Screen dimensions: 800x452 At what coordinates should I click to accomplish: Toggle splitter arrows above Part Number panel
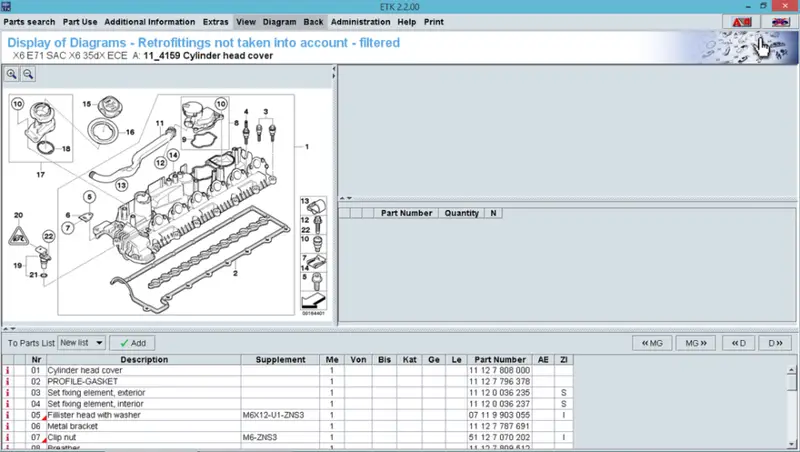coord(346,198)
